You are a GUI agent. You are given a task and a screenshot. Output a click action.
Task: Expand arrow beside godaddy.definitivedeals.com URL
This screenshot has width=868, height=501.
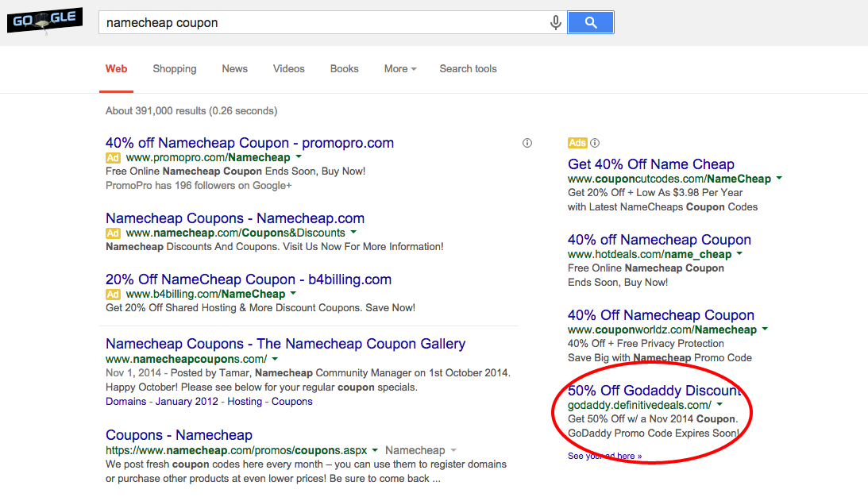719,405
